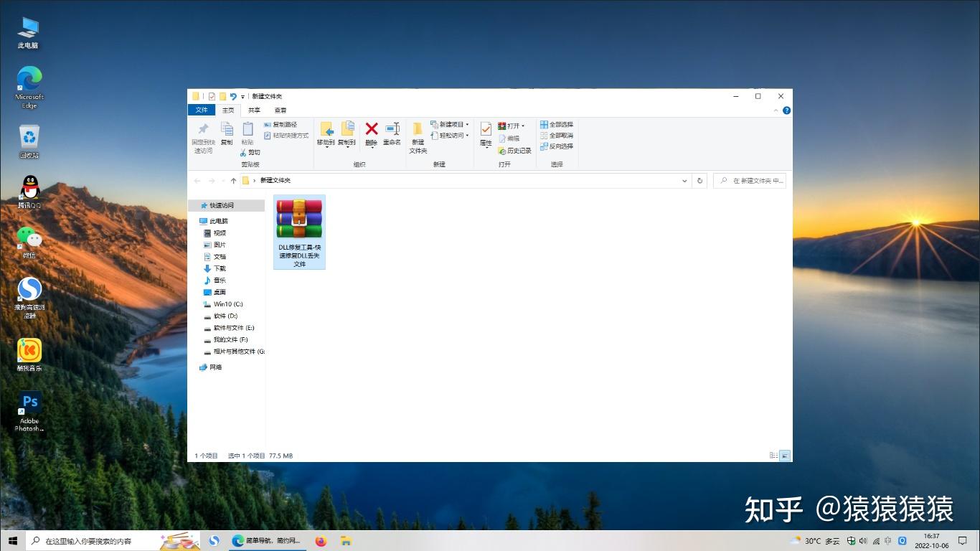Click 全部取消 (Select none)
Screen dimensions: 980x551
557,136
